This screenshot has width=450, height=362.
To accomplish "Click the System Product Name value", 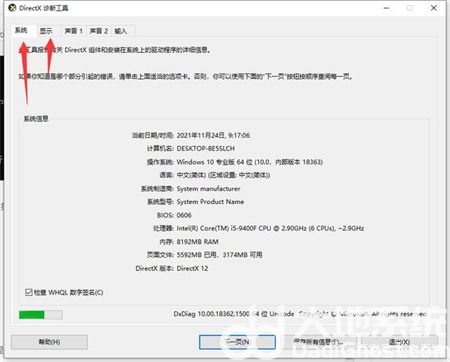I will [x=210, y=202].
